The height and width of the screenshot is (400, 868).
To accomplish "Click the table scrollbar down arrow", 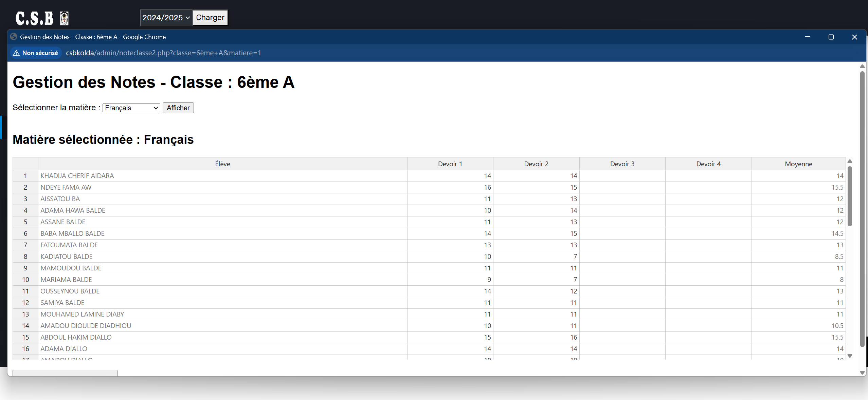I will pos(850,356).
